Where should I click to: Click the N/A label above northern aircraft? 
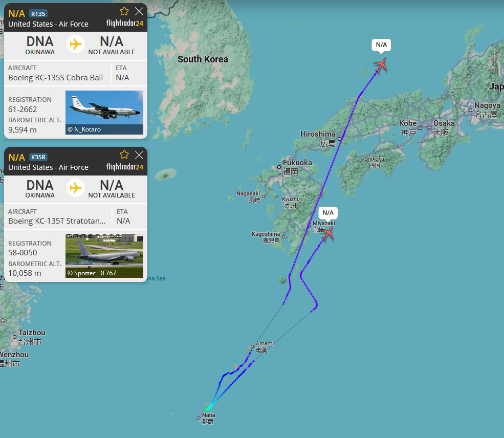pos(381,45)
